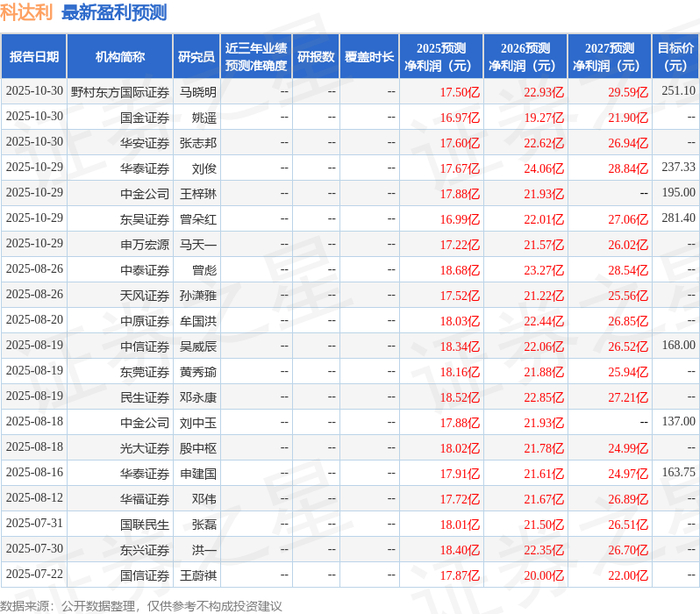
Task: Select the 2025预测净利润 column header
Action: [441, 57]
